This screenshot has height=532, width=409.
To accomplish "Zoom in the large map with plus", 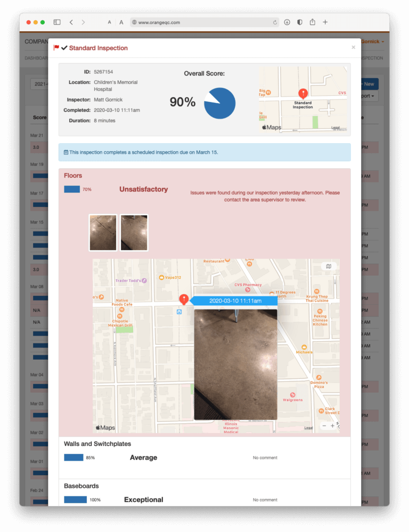I will (332, 426).
